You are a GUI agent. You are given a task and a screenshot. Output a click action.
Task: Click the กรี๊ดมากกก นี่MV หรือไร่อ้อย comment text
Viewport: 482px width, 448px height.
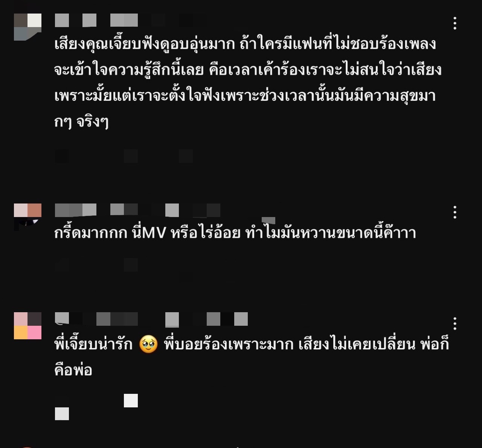(235, 233)
